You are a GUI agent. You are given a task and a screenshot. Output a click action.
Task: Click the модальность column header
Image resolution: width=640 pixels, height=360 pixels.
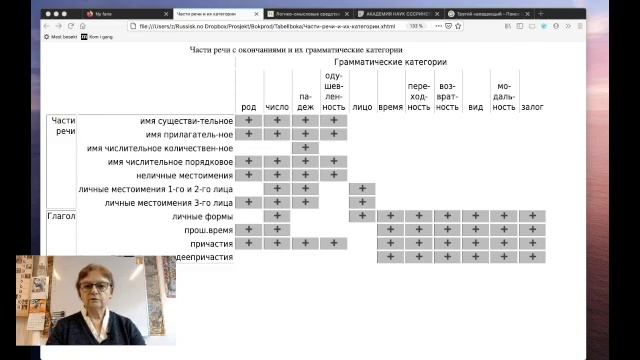[504, 97]
